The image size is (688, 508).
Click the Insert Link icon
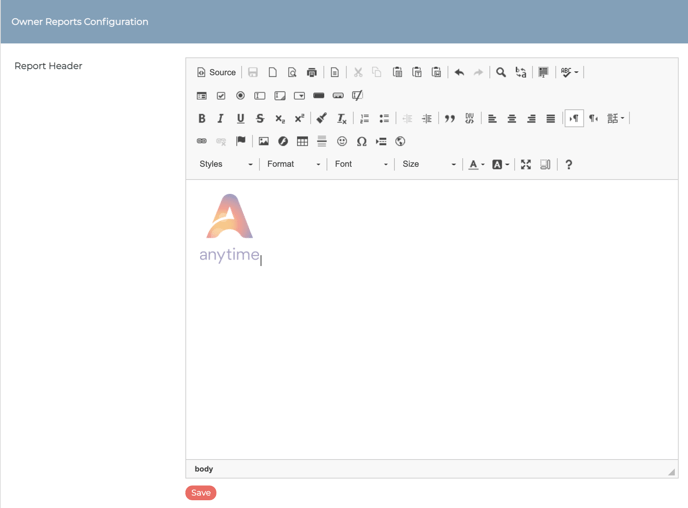202,141
